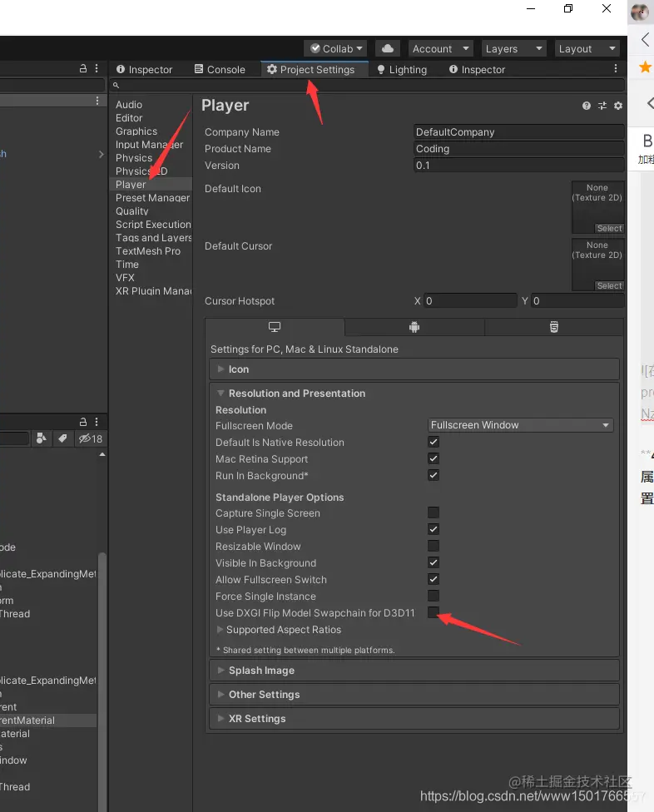Click the lock icon above the asset list
654x812 pixels.
pyautogui.click(x=83, y=422)
